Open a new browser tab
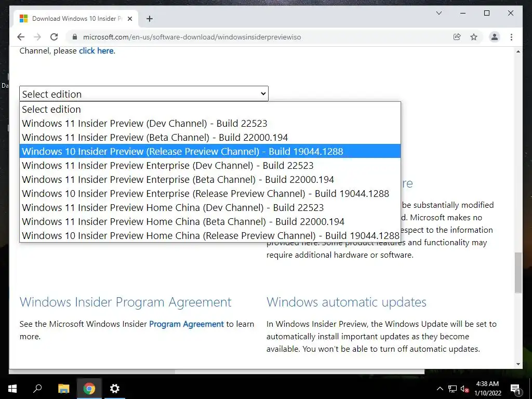 pos(150,19)
